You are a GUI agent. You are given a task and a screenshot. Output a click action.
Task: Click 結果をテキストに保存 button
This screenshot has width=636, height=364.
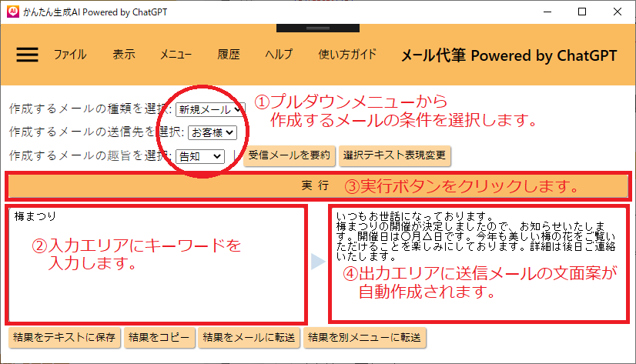point(65,337)
